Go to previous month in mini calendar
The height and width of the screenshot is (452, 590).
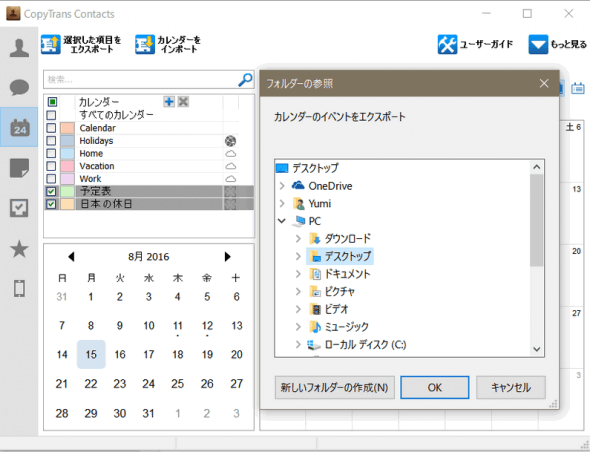71,257
